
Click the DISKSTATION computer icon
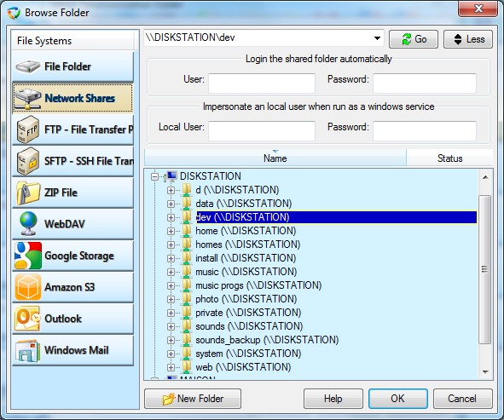coord(171,176)
